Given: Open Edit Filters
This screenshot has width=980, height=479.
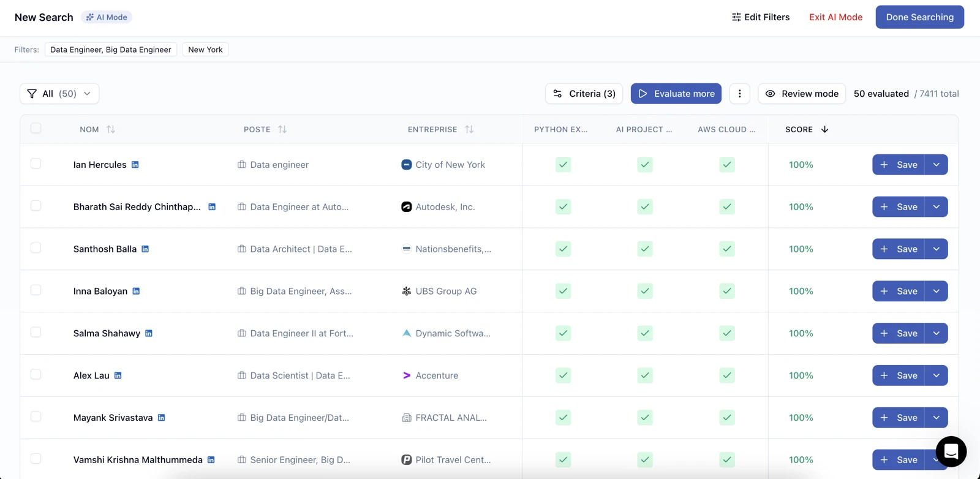Looking at the screenshot, I should pyautogui.click(x=760, y=17).
